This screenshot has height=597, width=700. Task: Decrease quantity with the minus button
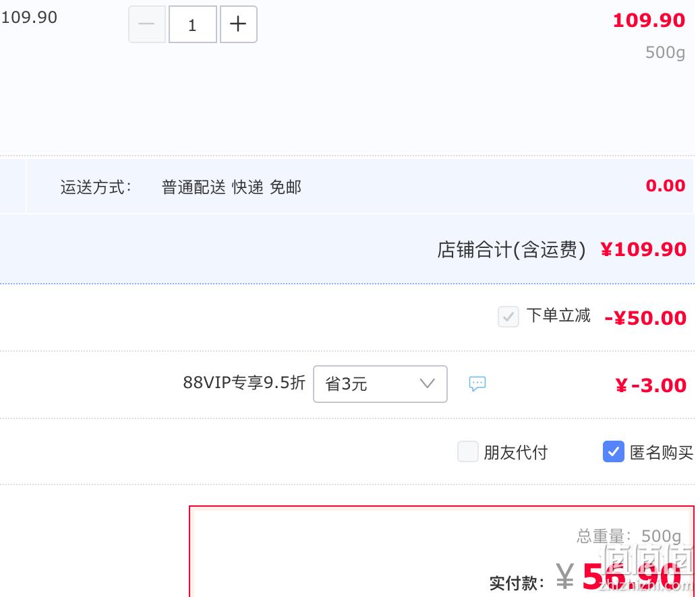point(147,24)
